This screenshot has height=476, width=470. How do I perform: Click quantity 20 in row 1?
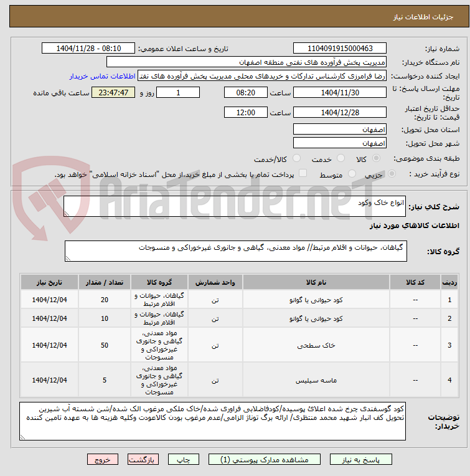(x=105, y=300)
